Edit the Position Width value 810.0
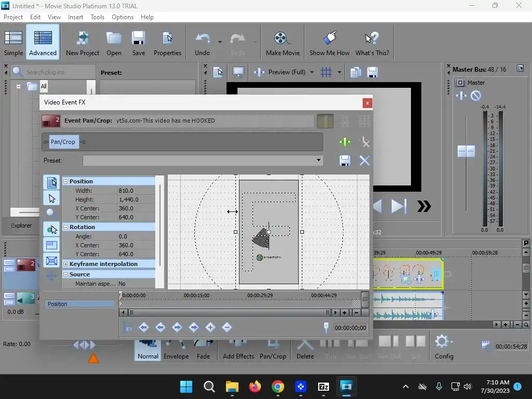 click(x=136, y=191)
